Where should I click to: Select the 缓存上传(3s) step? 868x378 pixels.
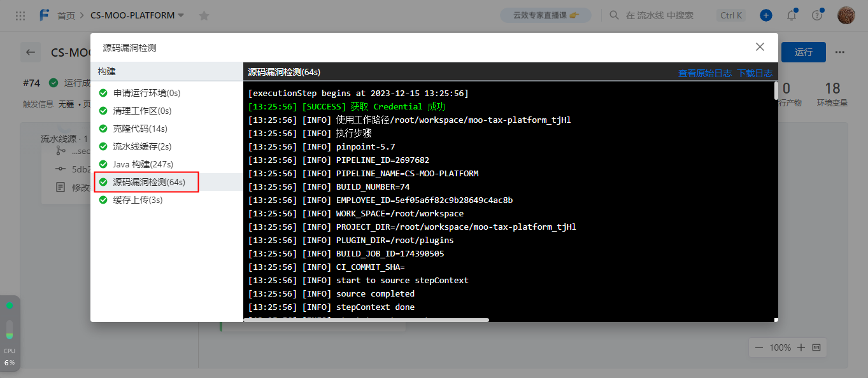[166, 200]
